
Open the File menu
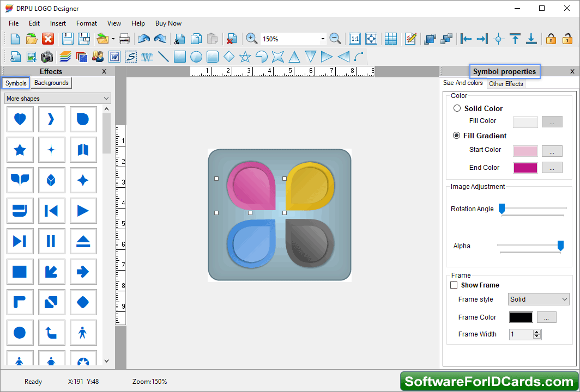[x=14, y=23]
